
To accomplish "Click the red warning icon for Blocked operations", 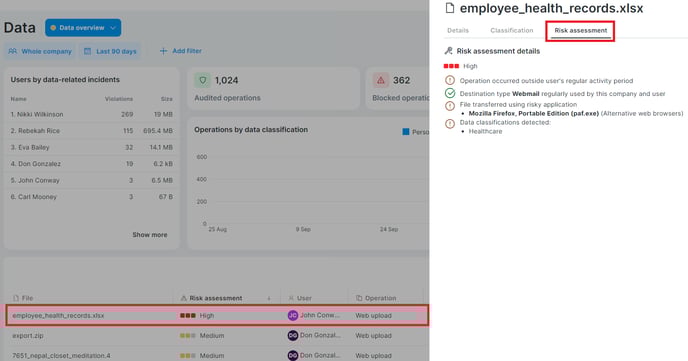I will (380, 80).
